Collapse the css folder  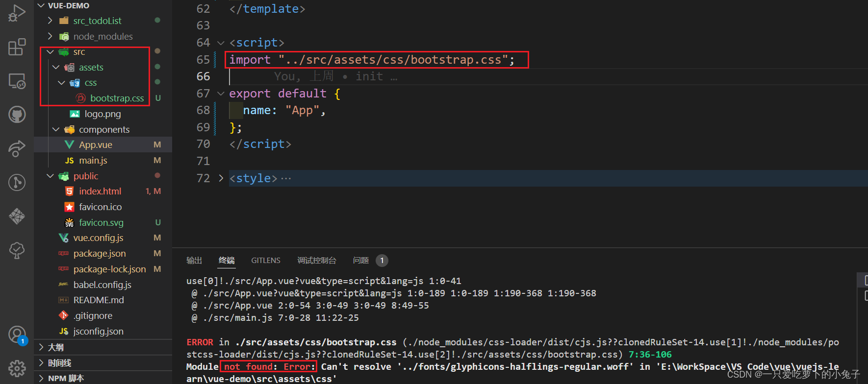pyautogui.click(x=62, y=83)
